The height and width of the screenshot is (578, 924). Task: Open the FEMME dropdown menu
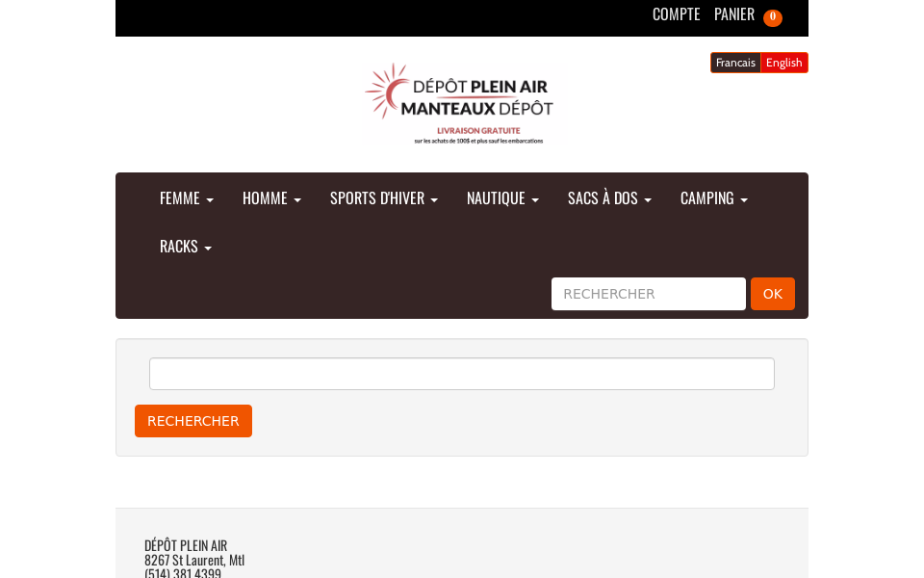tap(186, 197)
